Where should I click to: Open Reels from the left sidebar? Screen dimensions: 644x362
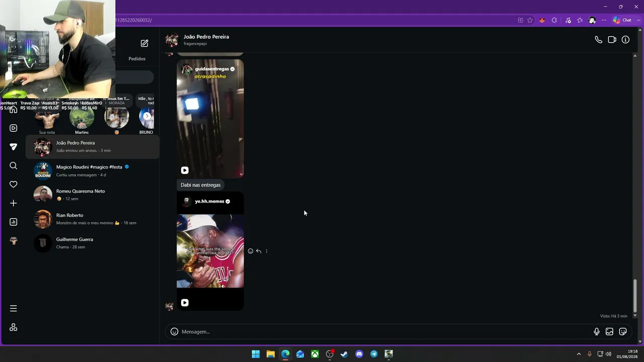[x=14, y=128]
